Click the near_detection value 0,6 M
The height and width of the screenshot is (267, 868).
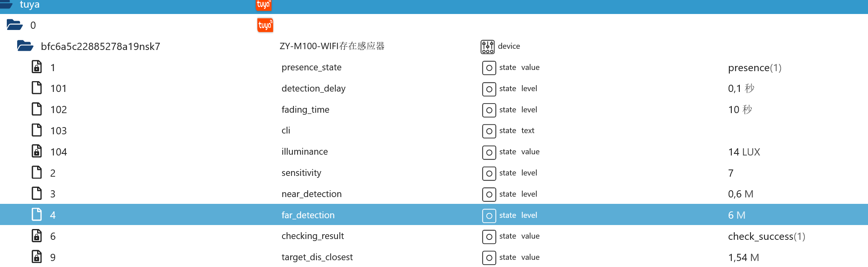pos(741,194)
